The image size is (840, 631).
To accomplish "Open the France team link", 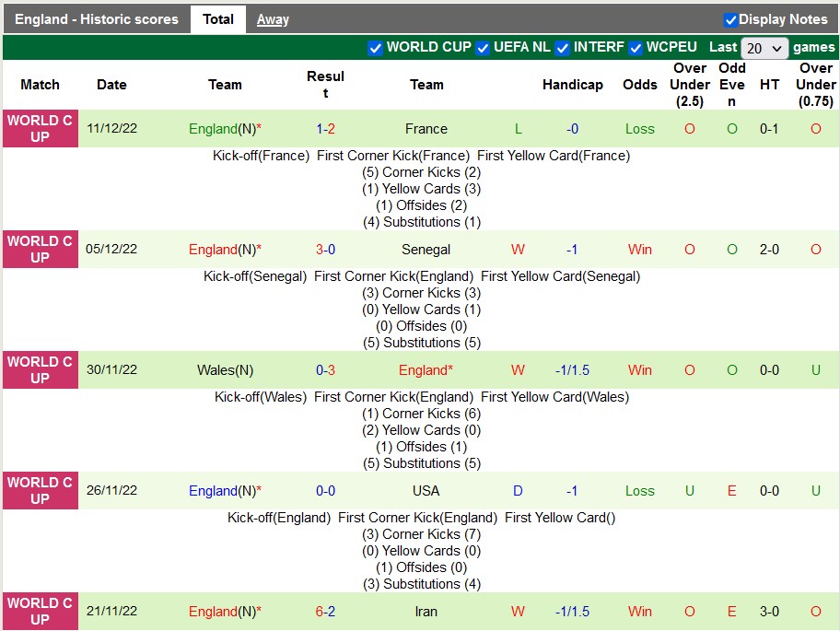I will (426, 129).
